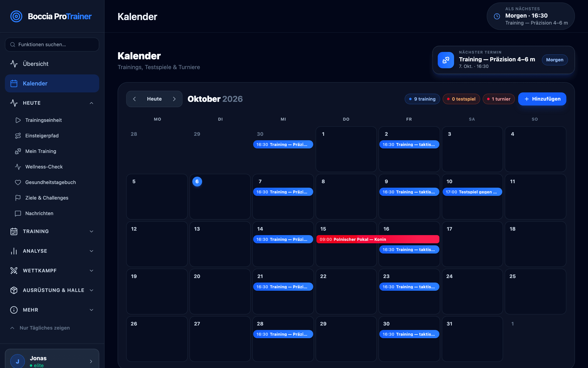Expand the TRAINING section chevron
The width and height of the screenshot is (588, 368).
pyautogui.click(x=91, y=231)
